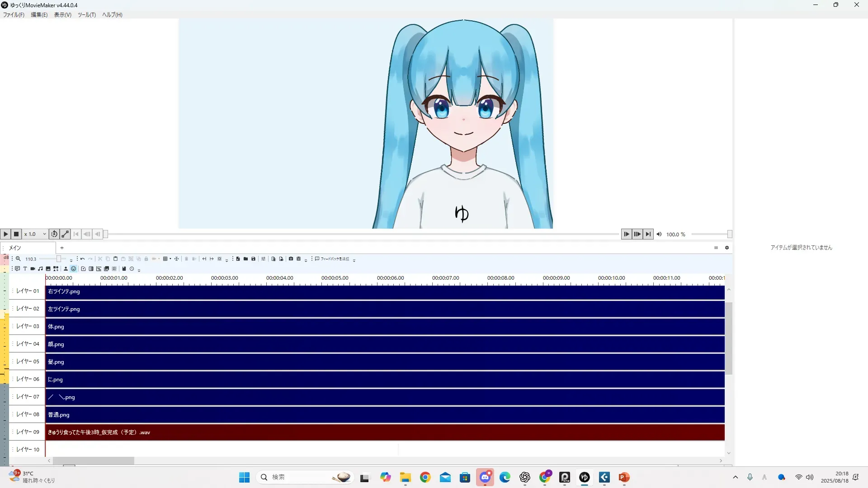
Task: Click the music note audio item icon
Action: coord(40,269)
